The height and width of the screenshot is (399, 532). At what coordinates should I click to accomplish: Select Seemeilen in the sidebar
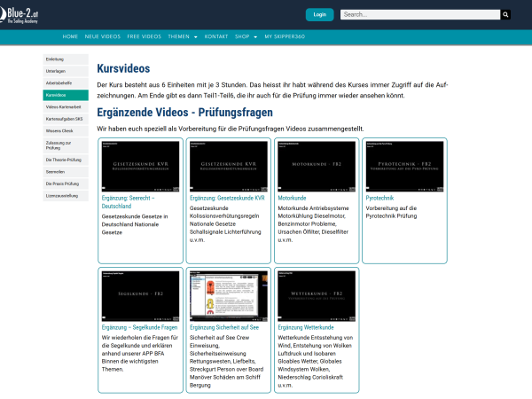(x=66, y=172)
